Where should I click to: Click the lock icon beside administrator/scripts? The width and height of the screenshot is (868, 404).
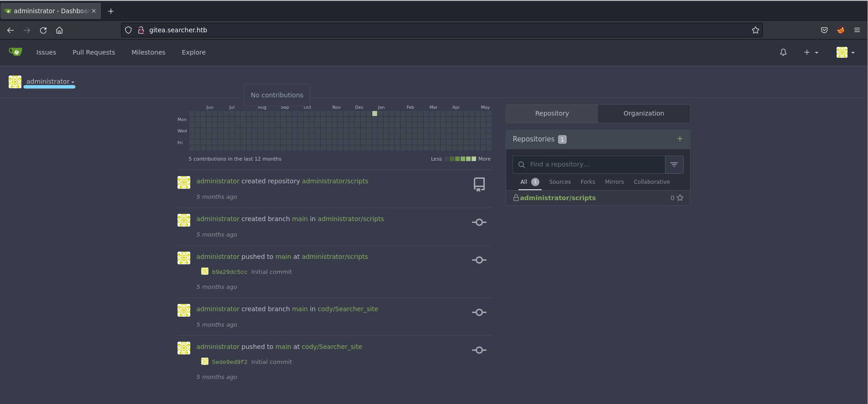(516, 198)
